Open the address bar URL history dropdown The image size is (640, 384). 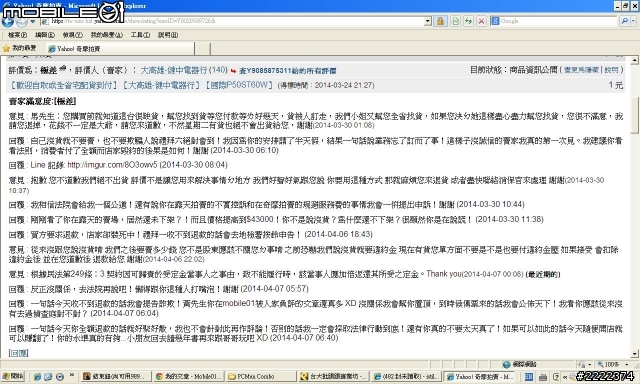pyautogui.click(x=428, y=21)
